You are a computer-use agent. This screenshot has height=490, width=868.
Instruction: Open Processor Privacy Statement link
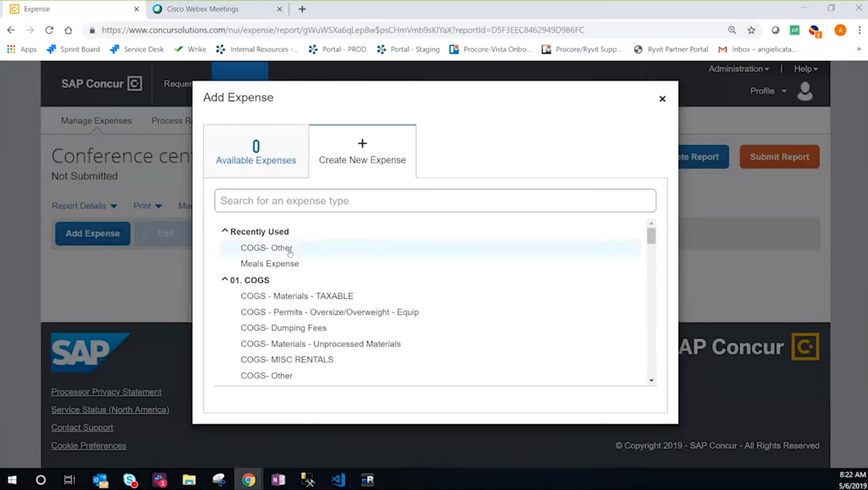coord(106,392)
